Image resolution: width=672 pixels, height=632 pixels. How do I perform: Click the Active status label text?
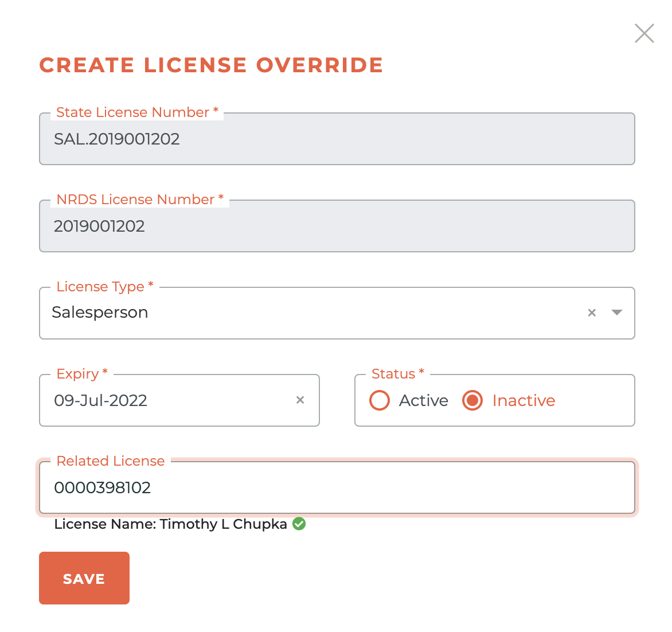(x=423, y=400)
